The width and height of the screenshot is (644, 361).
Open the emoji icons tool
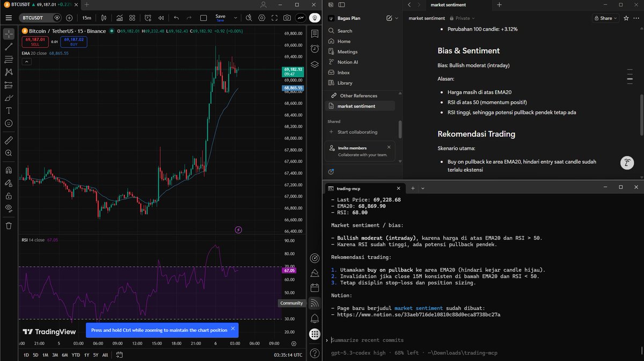9,124
